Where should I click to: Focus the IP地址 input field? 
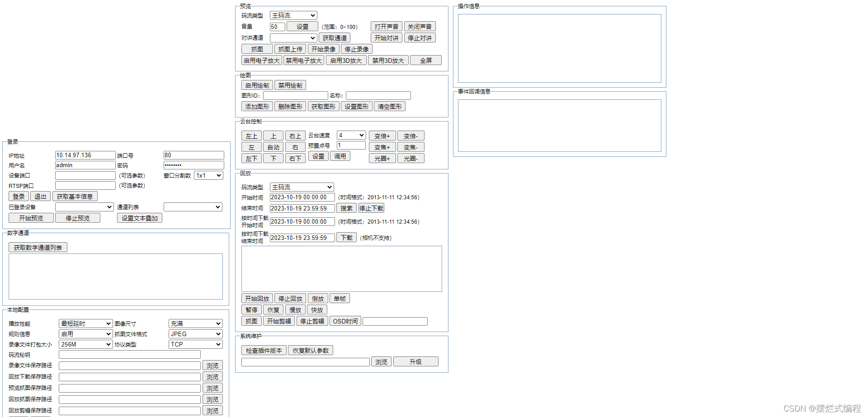tap(85, 155)
